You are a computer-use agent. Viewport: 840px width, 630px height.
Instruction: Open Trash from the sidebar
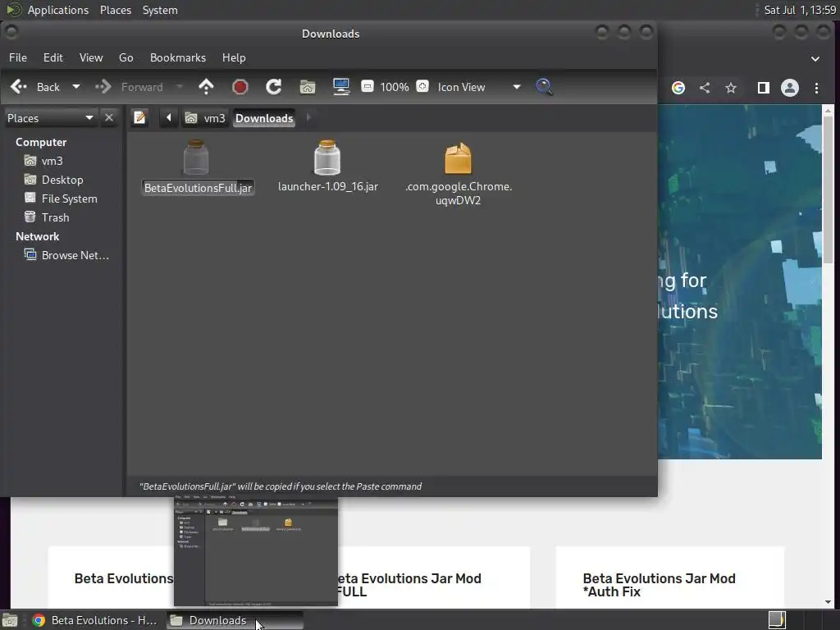pyautogui.click(x=55, y=217)
